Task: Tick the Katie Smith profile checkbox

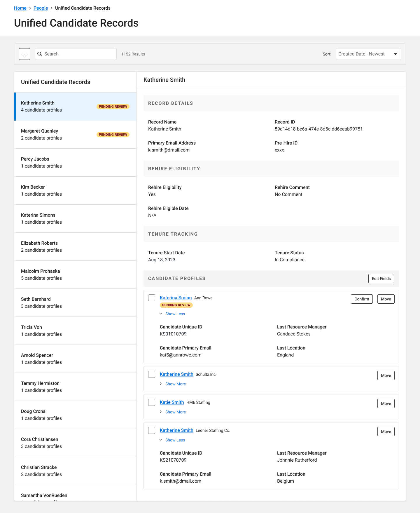Action: (x=152, y=402)
